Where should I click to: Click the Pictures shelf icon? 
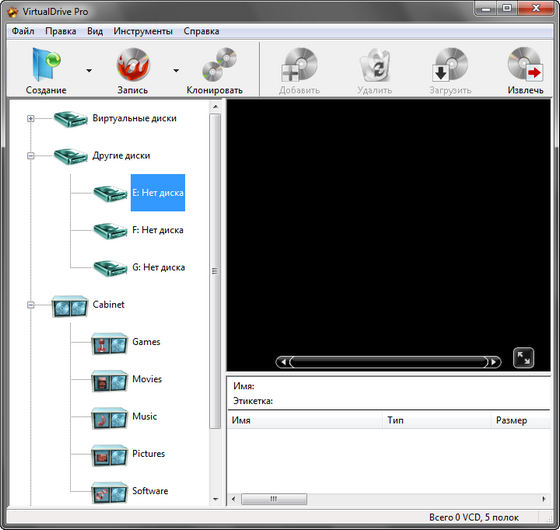109,455
